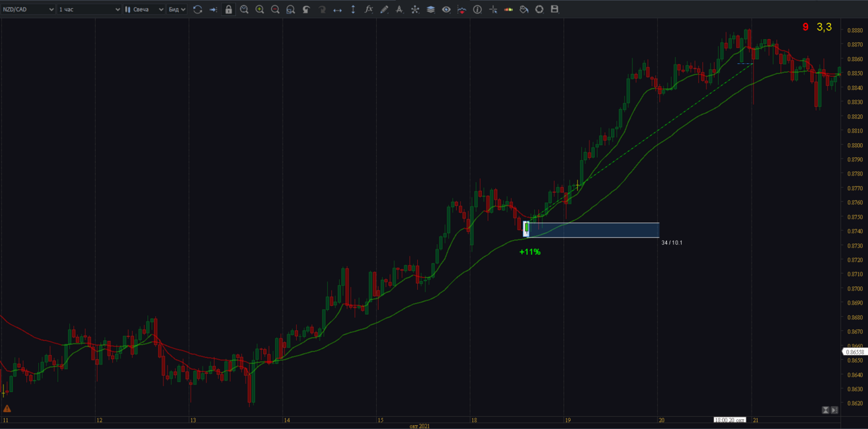Click the yellow 3,3 value

point(824,27)
